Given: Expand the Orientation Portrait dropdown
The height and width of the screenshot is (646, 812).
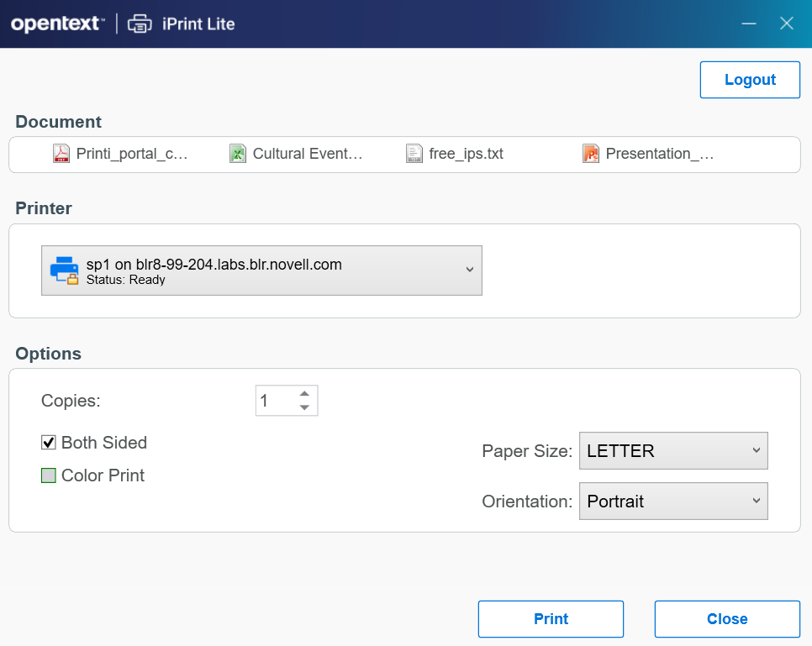Looking at the screenshot, I should click(673, 502).
